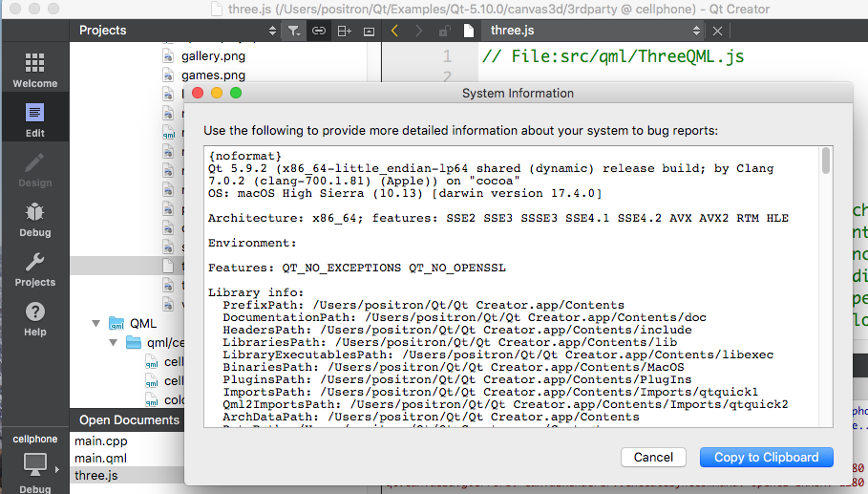Open the Projects mode wrench icon
The height and width of the screenshot is (494, 868).
point(34,268)
